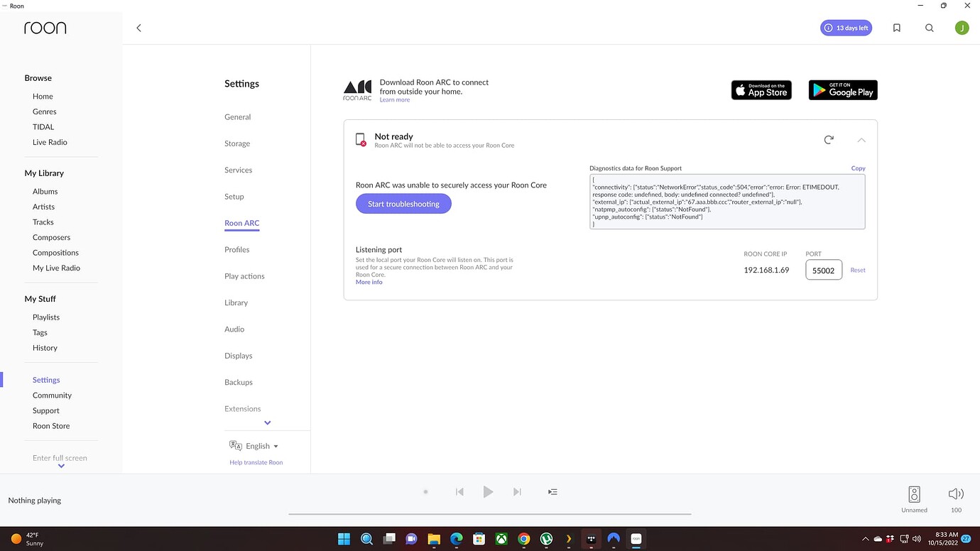Open Google Chrome in taskbar
980x551 pixels.
pyautogui.click(x=523, y=539)
